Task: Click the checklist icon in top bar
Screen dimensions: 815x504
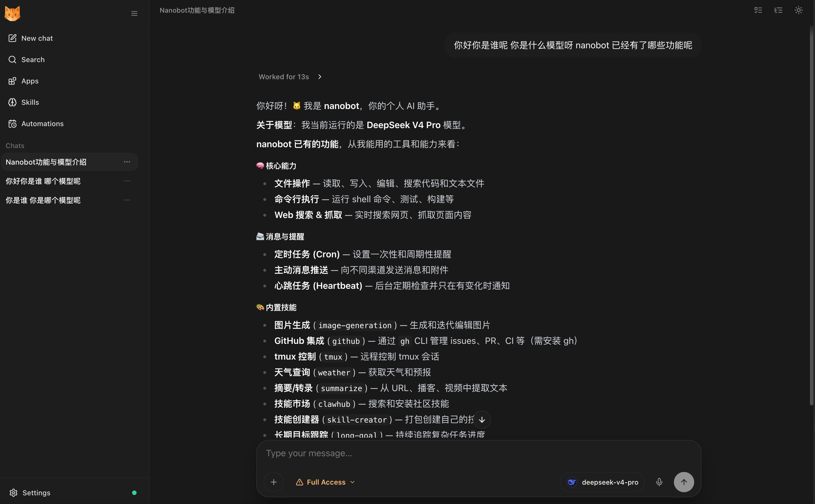Action: coord(758,10)
